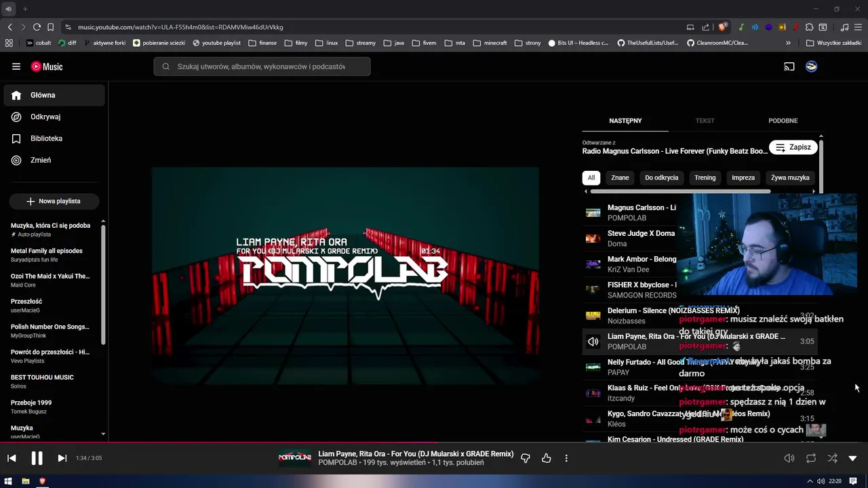Viewport: 868px width, 488px height.
Task: Play Kygo, Sandro Cavazza queue item
Action: point(699,418)
